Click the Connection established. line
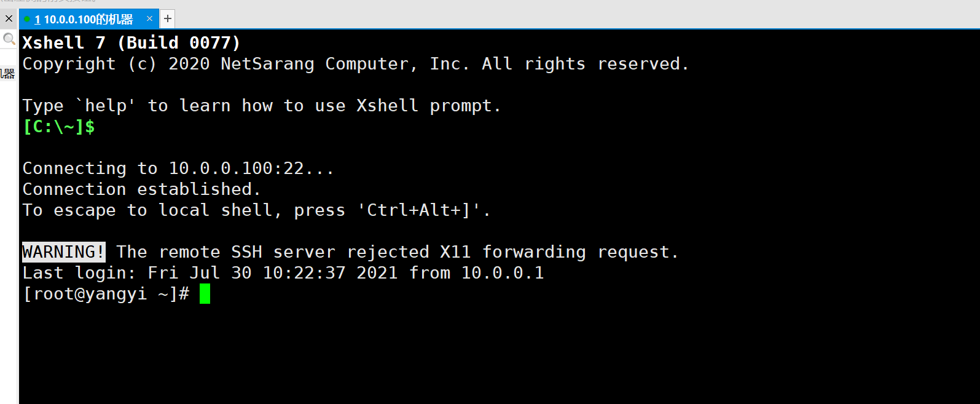 click(x=141, y=189)
